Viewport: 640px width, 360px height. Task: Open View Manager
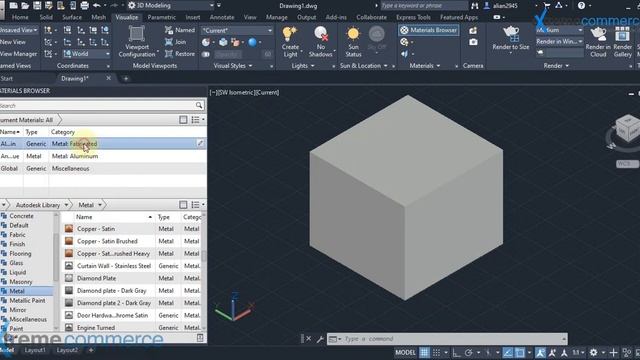coord(19,53)
